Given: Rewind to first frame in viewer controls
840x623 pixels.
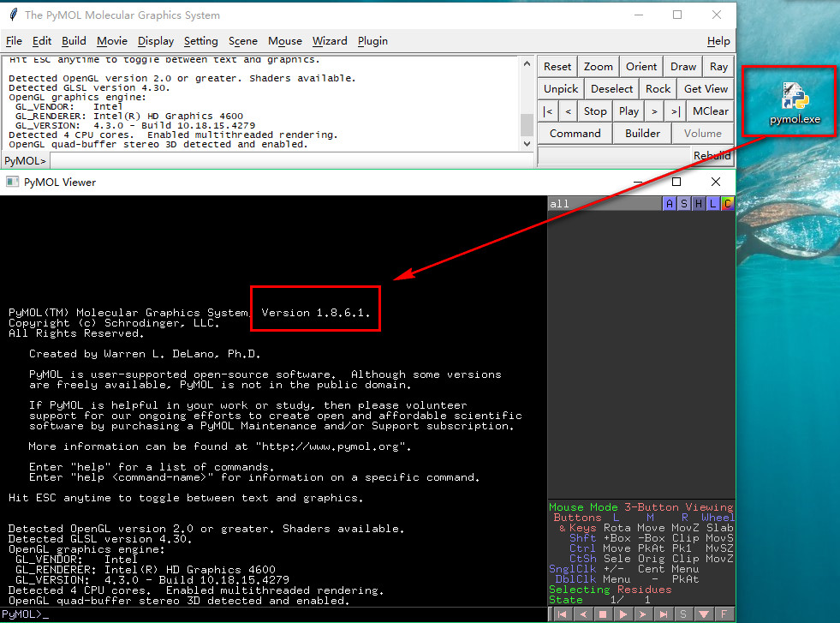Looking at the screenshot, I should [x=562, y=614].
